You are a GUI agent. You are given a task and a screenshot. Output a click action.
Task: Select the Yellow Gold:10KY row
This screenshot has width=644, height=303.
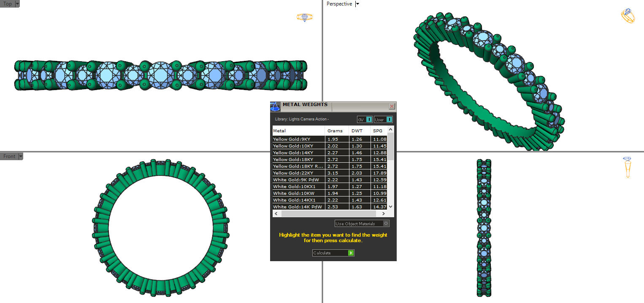coord(330,146)
